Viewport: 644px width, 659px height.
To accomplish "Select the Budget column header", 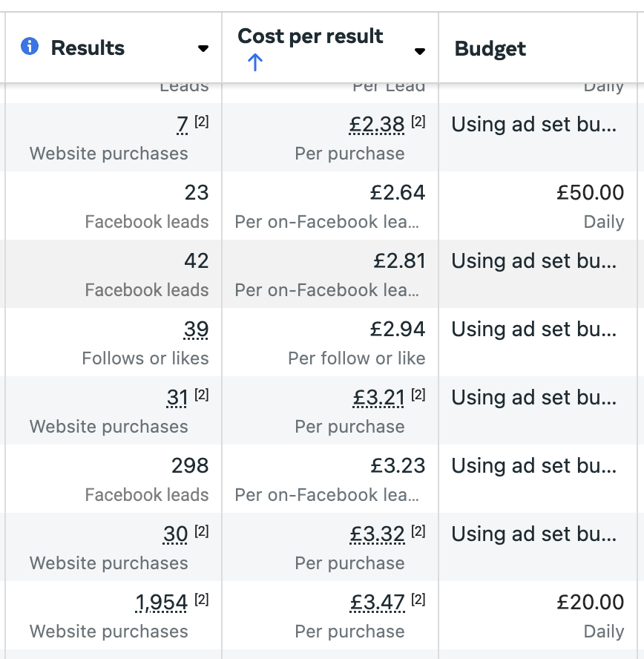I will point(490,48).
